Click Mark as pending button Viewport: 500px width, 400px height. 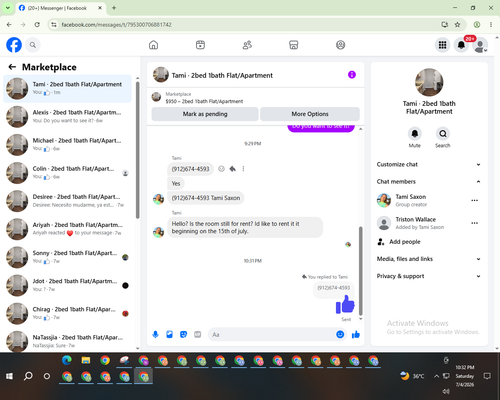(205, 114)
